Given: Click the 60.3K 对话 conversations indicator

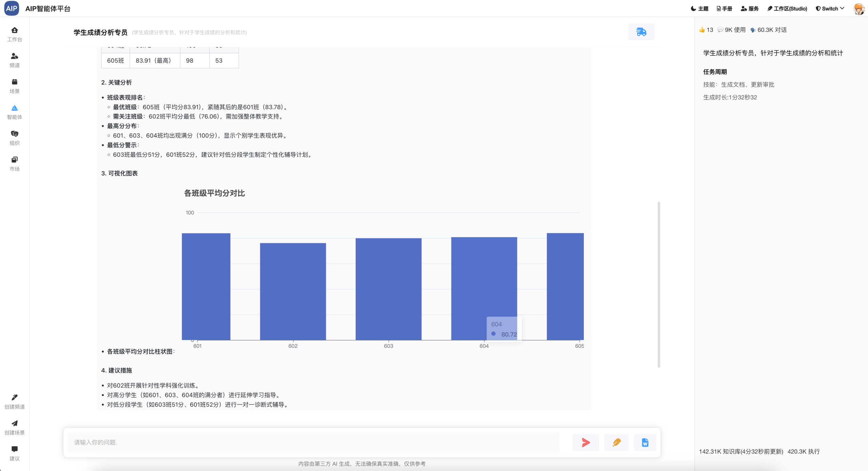Looking at the screenshot, I should point(768,30).
